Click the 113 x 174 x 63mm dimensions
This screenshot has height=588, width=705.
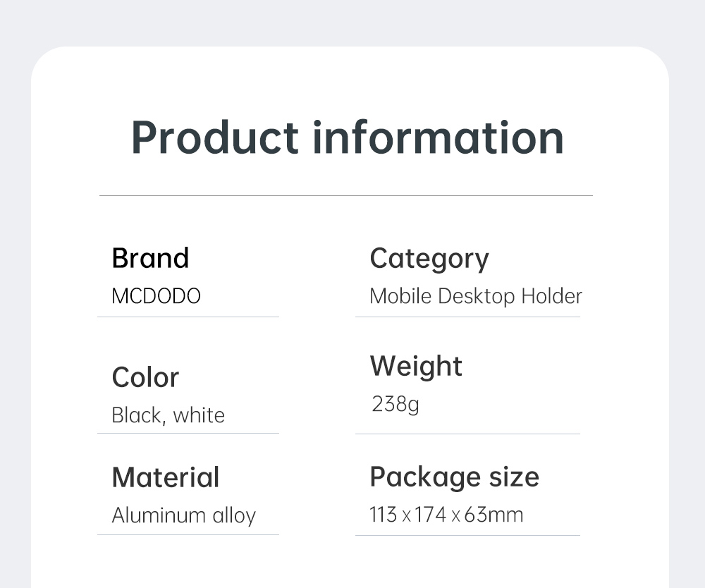click(446, 515)
